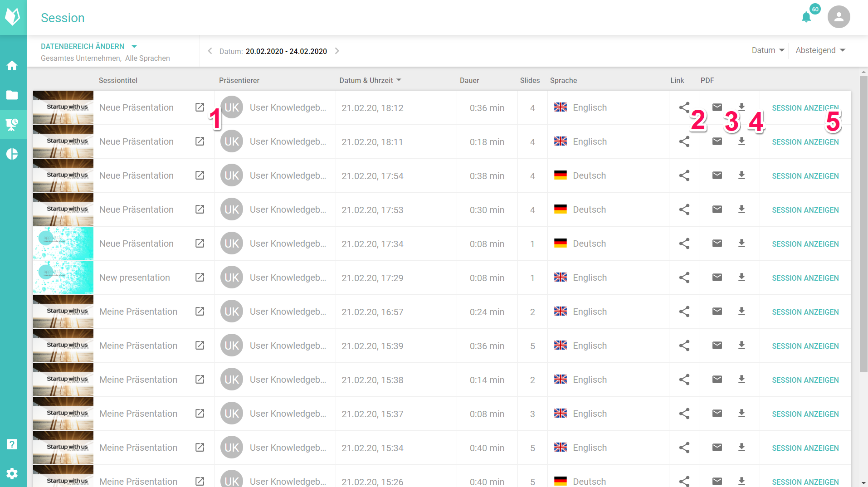Click Session anzeigen for the 15:39 session
Image resolution: width=868 pixels, height=487 pixels.
click(805, 346)
